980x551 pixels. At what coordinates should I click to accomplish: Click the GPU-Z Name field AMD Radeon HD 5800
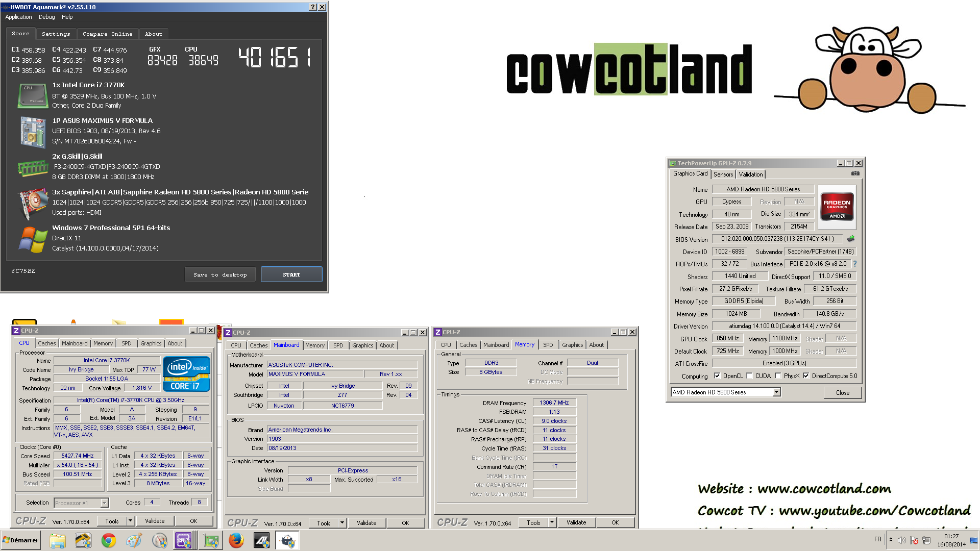pos(763,189)
